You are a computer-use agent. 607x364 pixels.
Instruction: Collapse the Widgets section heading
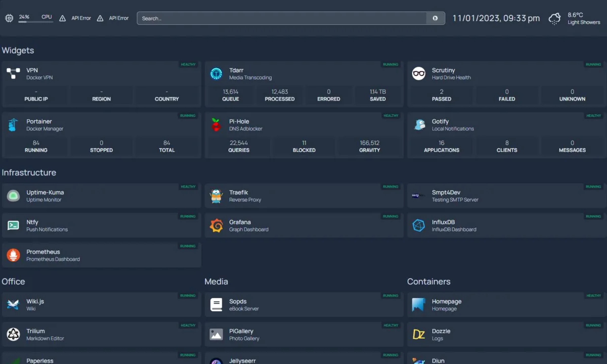18,51
